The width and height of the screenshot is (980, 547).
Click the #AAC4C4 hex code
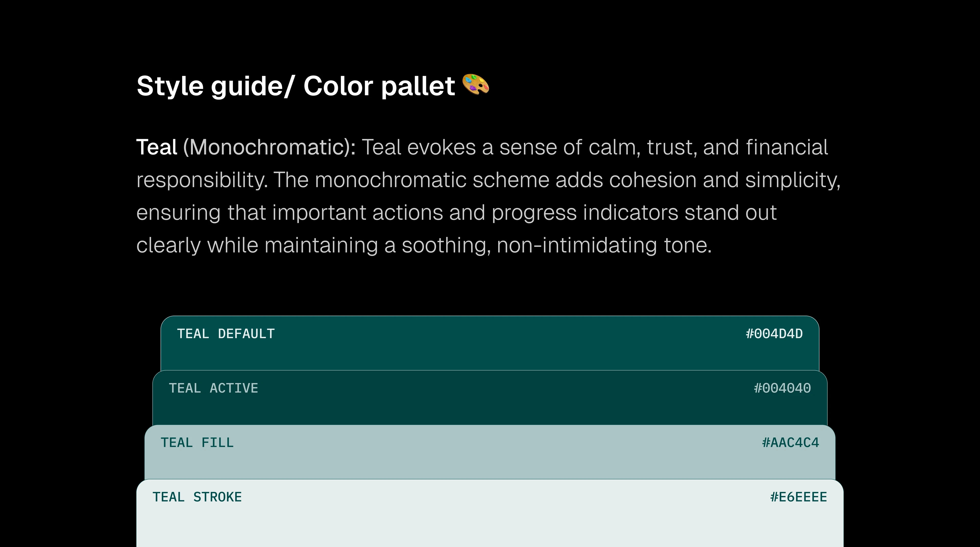(791, 443)
